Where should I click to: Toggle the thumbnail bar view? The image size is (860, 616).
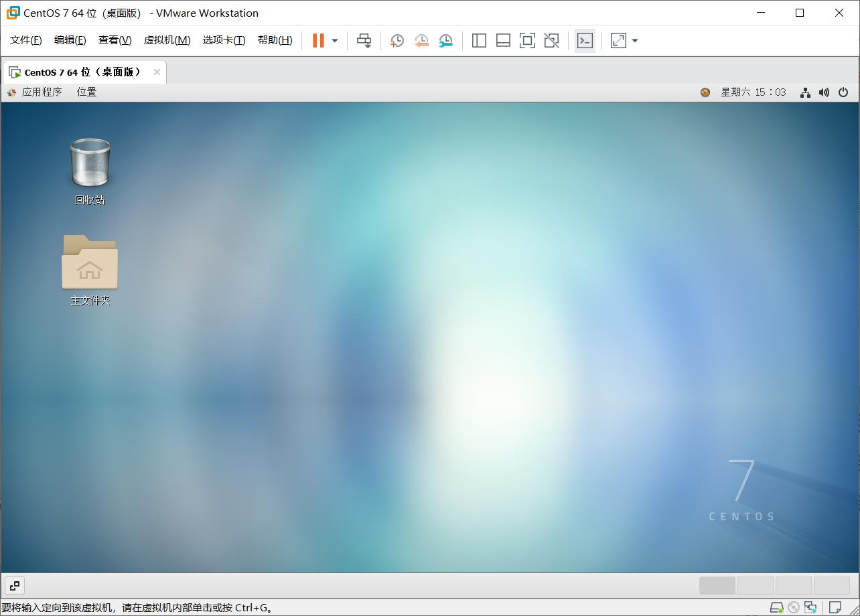503,41
